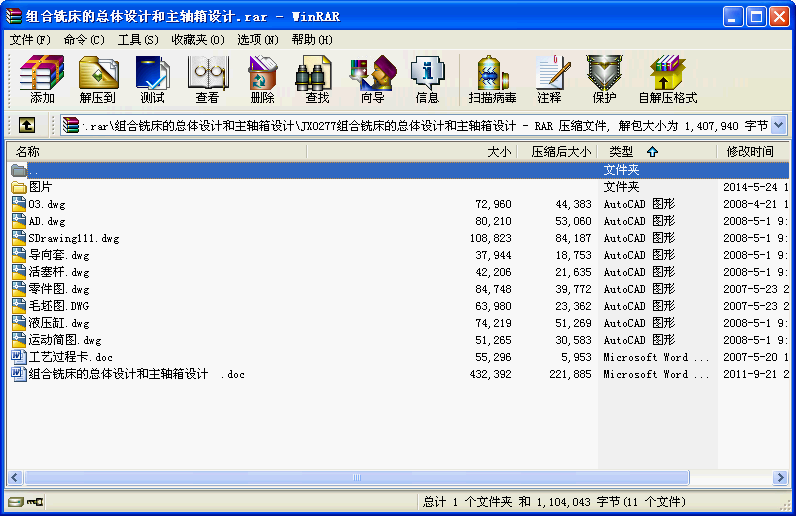Click the key icon in status bar
Image resolution: width=796 pixels, height=516 pixels.
pos(35,502)
